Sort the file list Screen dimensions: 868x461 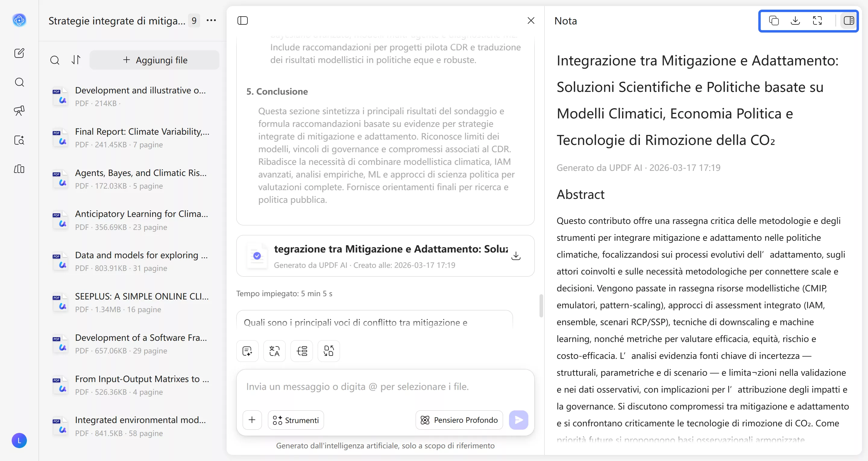(76, 60)
